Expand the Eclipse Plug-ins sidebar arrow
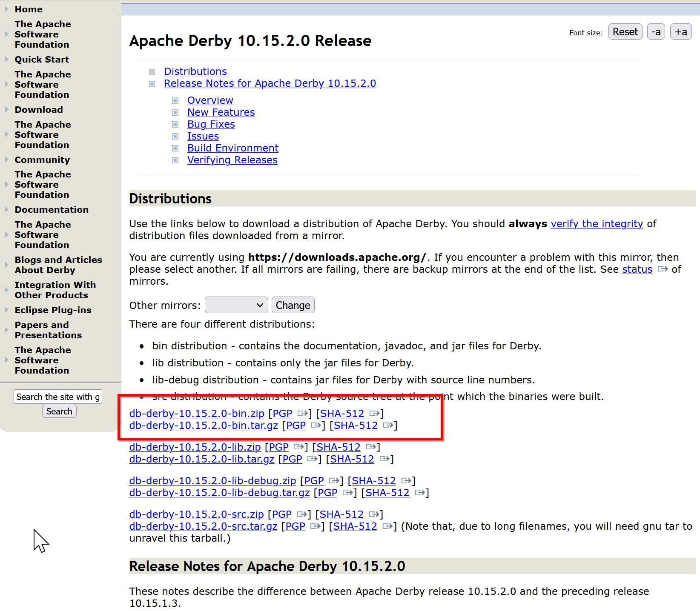Image resolution: width=700 pixels, height=611 pixels. (6, 310)
